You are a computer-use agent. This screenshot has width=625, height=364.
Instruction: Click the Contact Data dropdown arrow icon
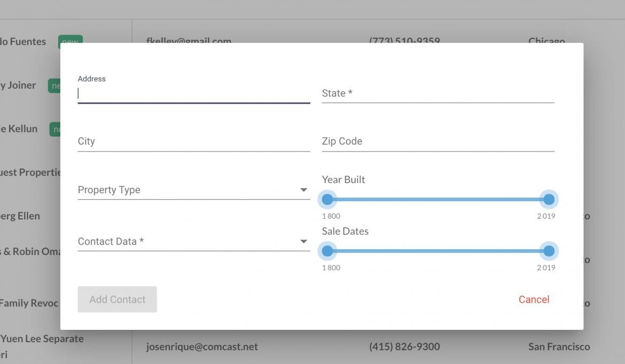[x=303, y=241]
